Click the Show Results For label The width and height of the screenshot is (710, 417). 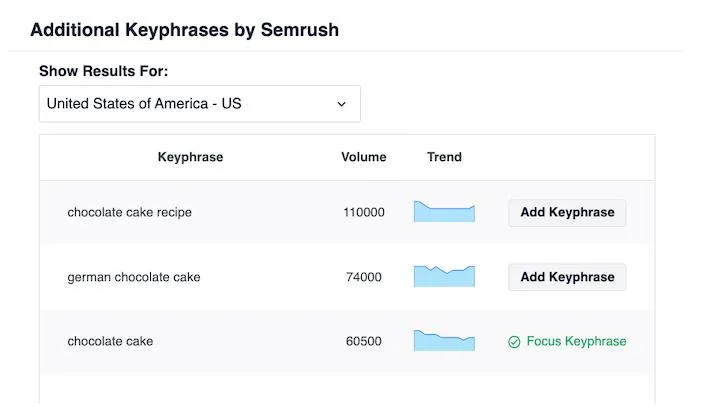point(104,71)
